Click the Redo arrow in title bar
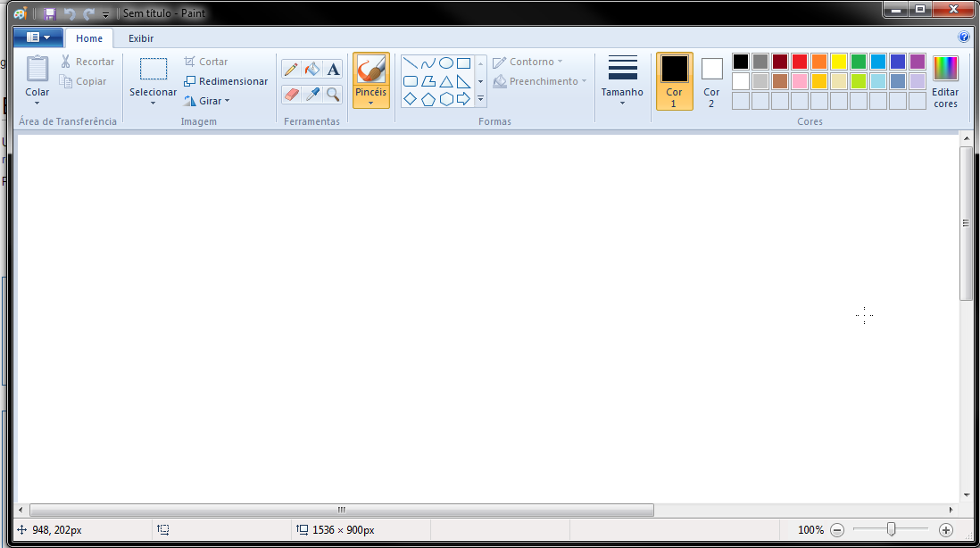Screen dimensions: 980x548 point(88,13)
